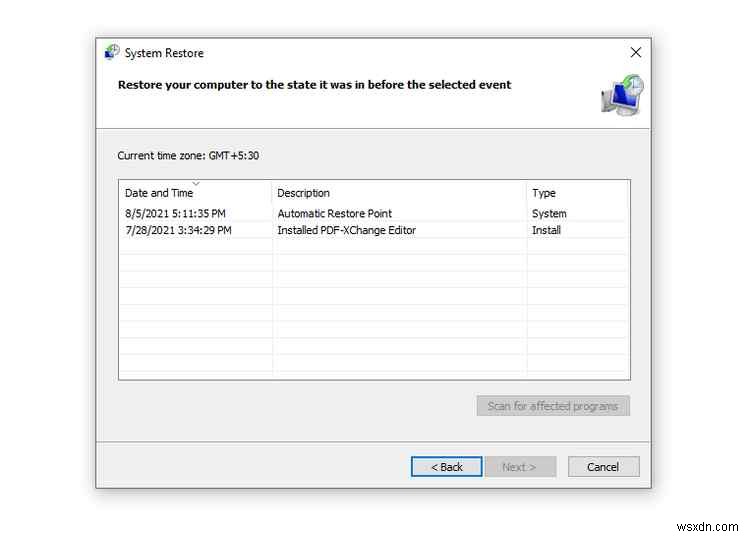
Task: Click the dialog heading about restoring your computer
Action: (314, 85)
